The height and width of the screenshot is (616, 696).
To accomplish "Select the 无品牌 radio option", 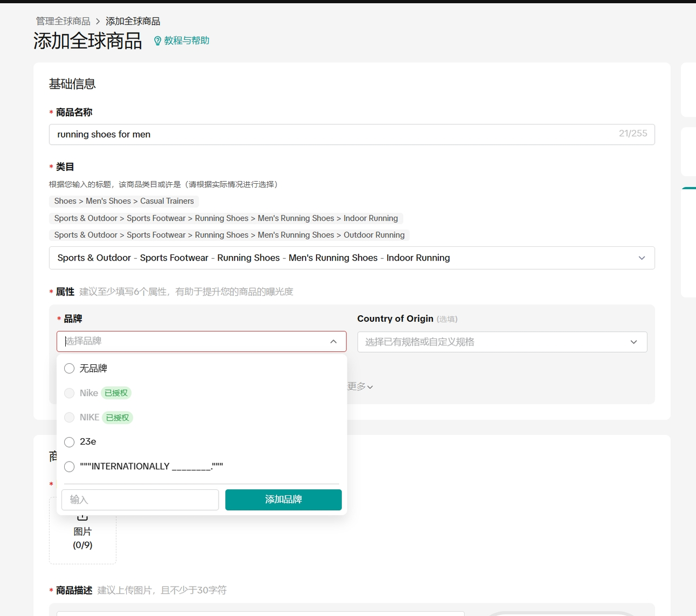I will [x=70, y=369].
